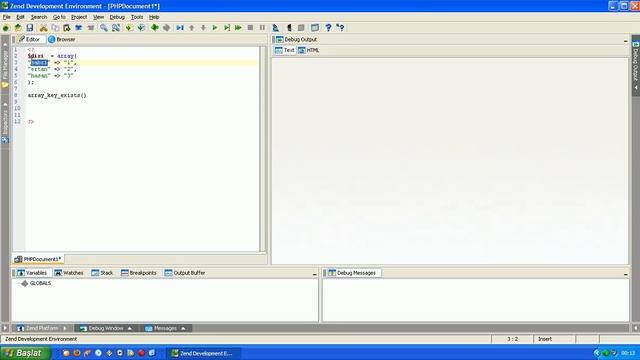Open the Başlat start menu button

(x=25, y=353)
